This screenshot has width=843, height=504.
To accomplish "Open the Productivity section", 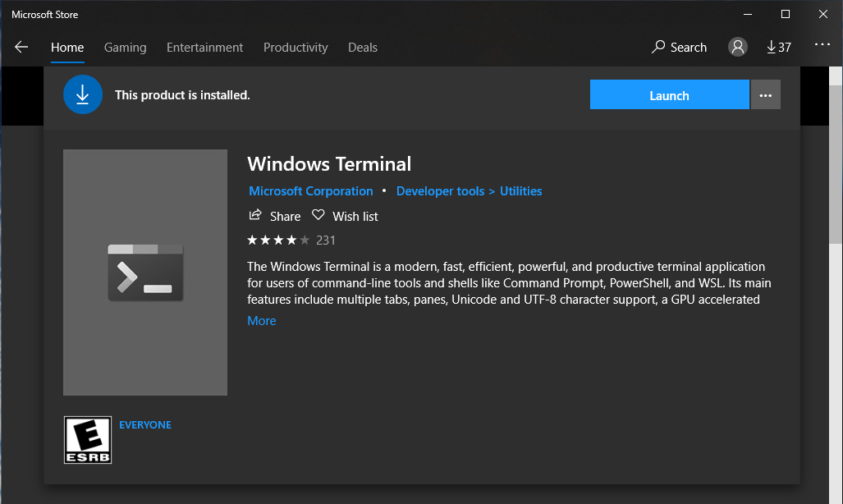I will coord(296,47).
